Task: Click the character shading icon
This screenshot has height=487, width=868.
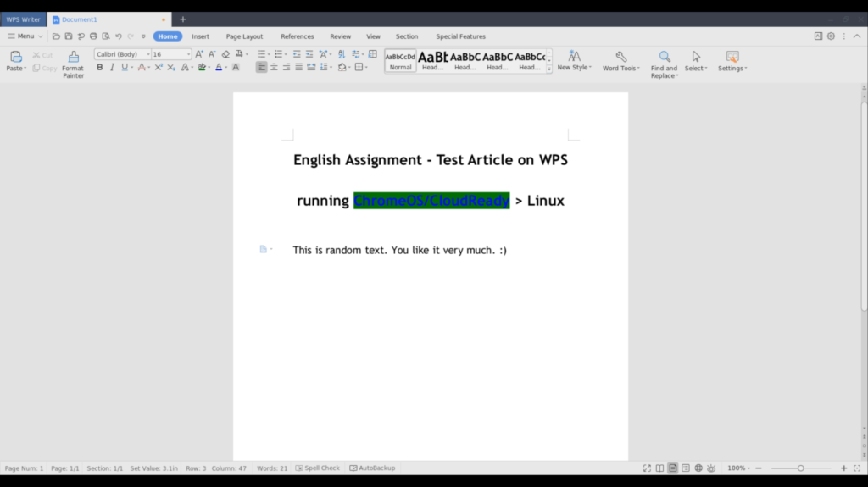Action: [236, 68]
